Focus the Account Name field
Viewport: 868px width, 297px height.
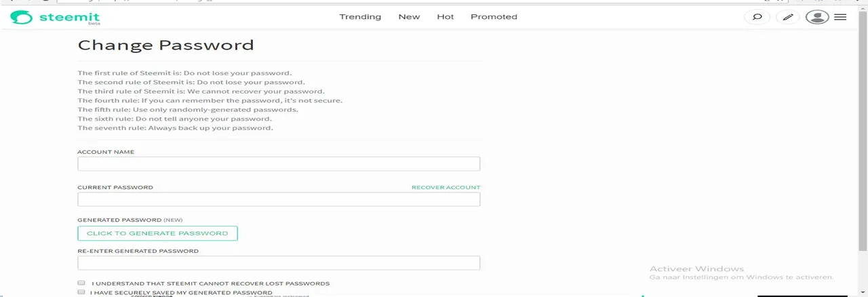pyautogui.click(x=279, y=164)
